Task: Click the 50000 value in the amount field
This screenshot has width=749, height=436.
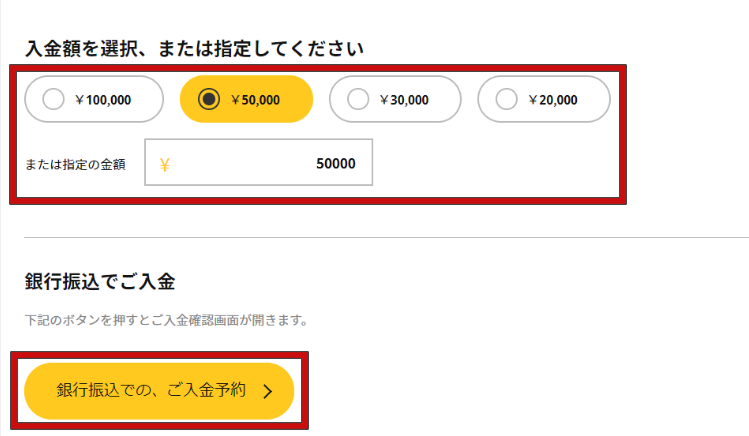Action: point(335,164)
